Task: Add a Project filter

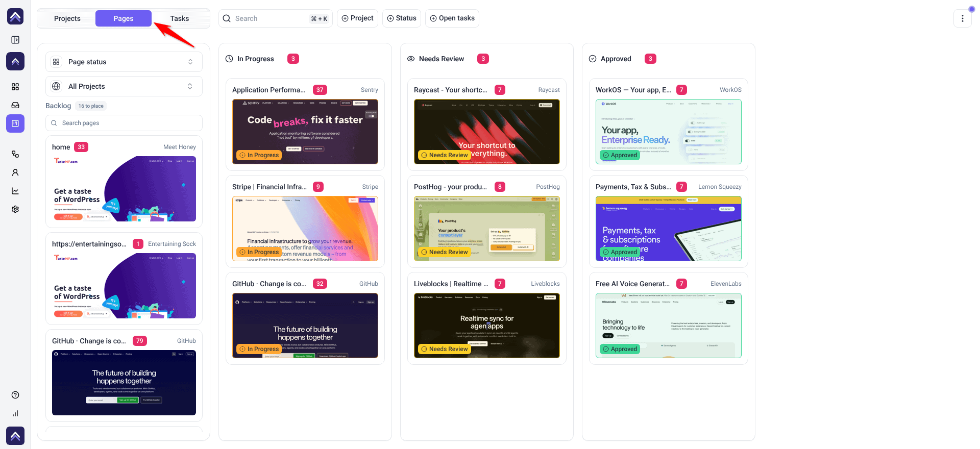Action: coord(357,18)
